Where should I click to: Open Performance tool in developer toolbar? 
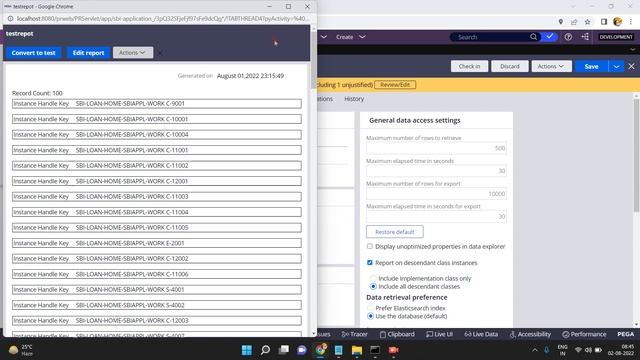tap(584, 334)
